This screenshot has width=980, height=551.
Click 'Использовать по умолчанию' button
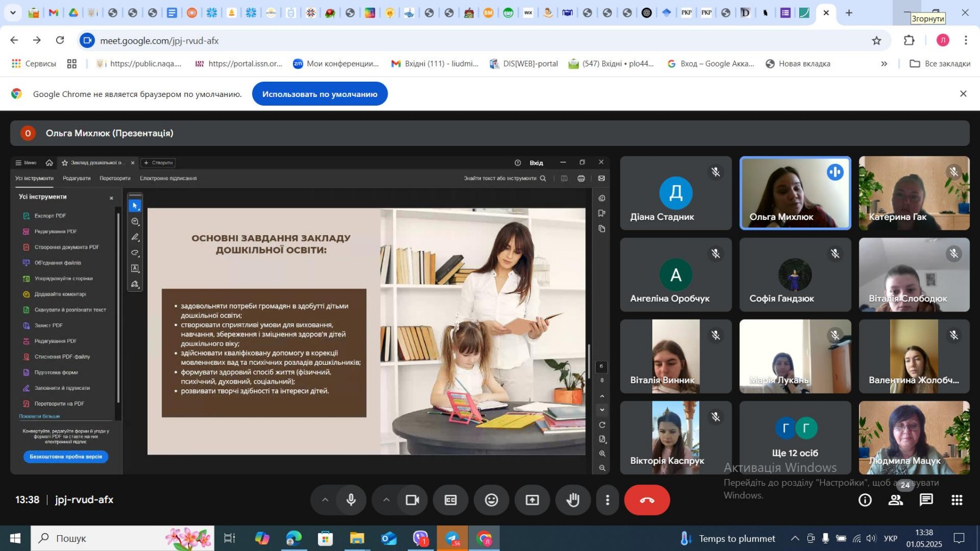(x=320, y=94)
